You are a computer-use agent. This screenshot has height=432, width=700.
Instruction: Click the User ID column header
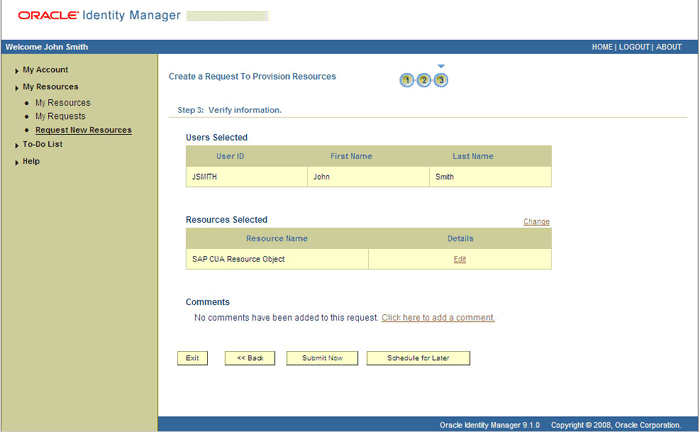click(x=230, y=156)
